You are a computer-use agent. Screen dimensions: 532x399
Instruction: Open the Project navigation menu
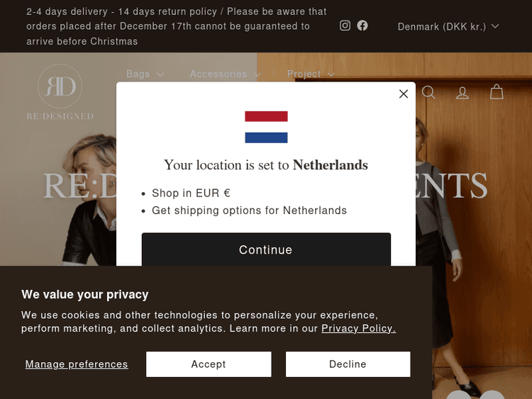tap(310, 74)
